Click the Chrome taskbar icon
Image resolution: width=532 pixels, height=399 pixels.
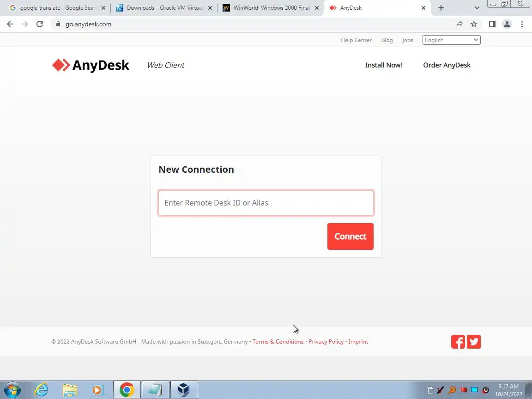(127, 390)
